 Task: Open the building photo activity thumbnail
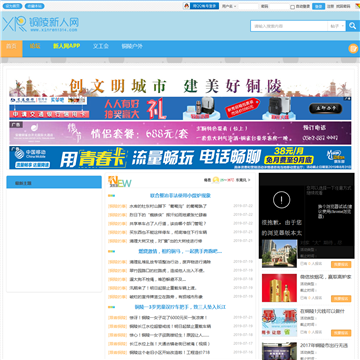click(279, 253)
